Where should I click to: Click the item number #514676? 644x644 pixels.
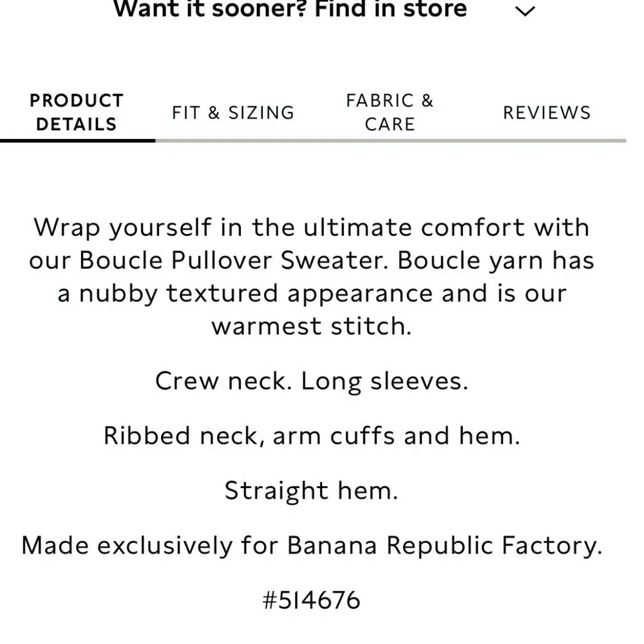pos(312,600)
